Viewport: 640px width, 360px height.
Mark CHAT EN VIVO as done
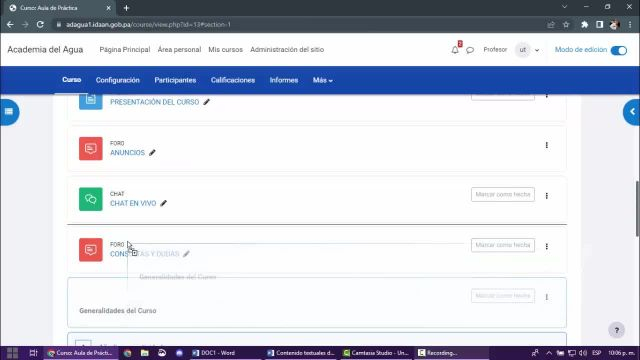[x=503, y=195]
